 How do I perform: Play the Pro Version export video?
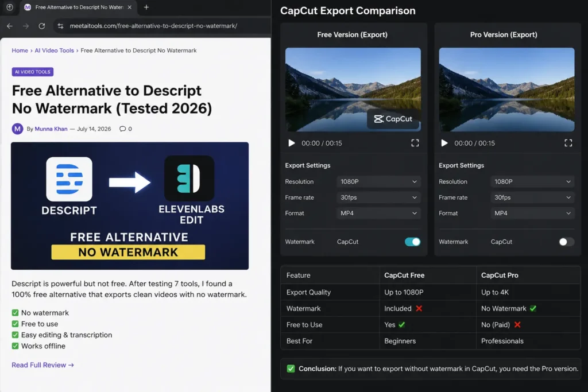pyautogui.click(x=444, y=143)
